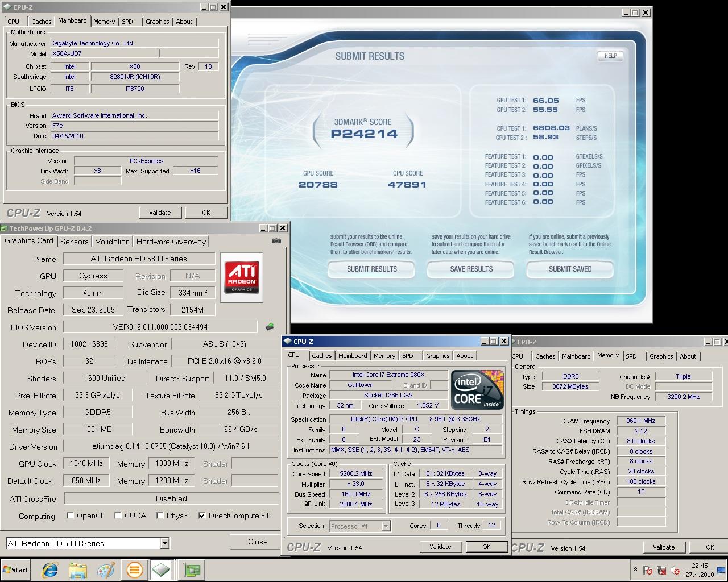Enable the OpenCL checkbox

pos(70,516)
